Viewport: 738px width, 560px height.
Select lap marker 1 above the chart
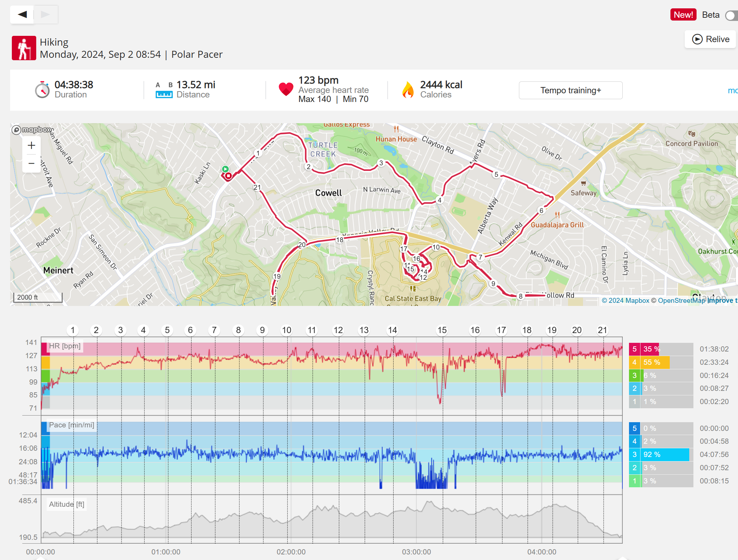72,330
